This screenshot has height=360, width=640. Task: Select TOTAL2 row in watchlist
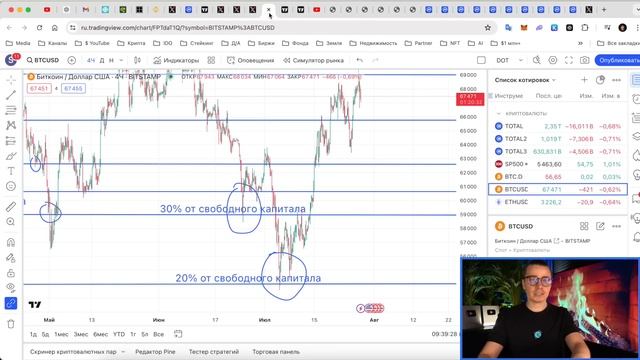pyautogui.click(x=558, y=139)
